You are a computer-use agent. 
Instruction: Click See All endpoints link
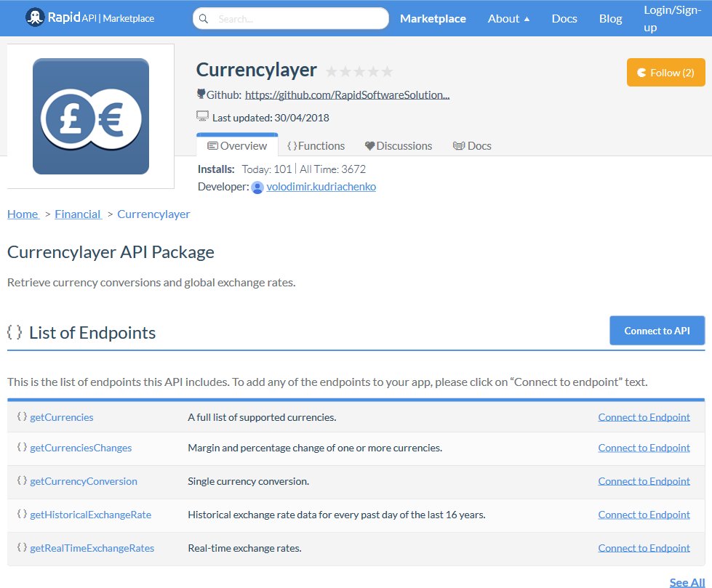687,583
